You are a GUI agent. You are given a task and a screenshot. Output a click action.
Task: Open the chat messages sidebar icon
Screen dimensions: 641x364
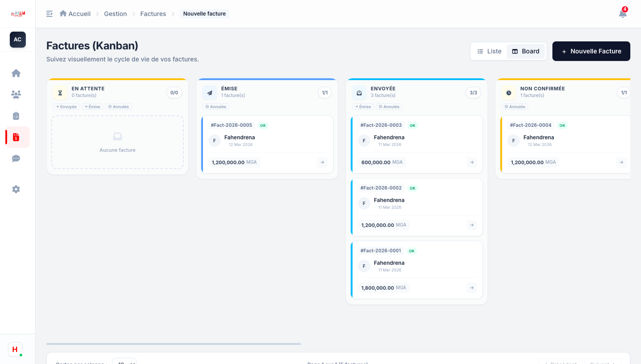pyautogui.click(x=16, y=158)
